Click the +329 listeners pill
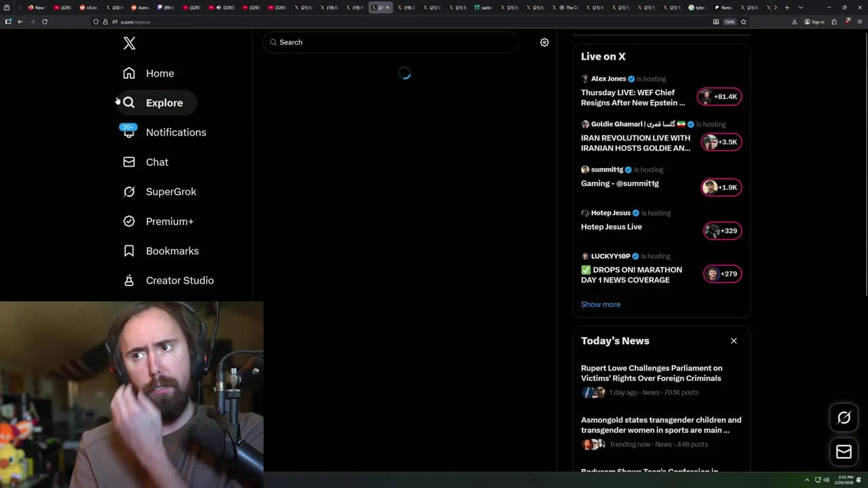The height and width of the screenshot is (488, 868). click(722, 230)
